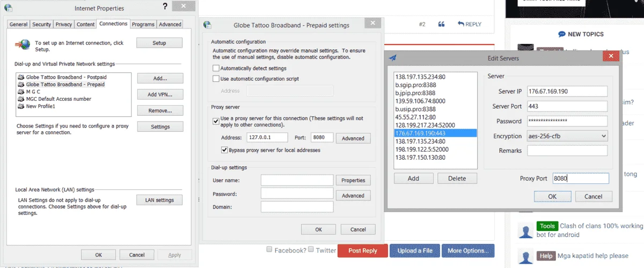Uncheck Use a proxy server for this connection
This screenshot has height=268, width=644.
click(216, 121)
